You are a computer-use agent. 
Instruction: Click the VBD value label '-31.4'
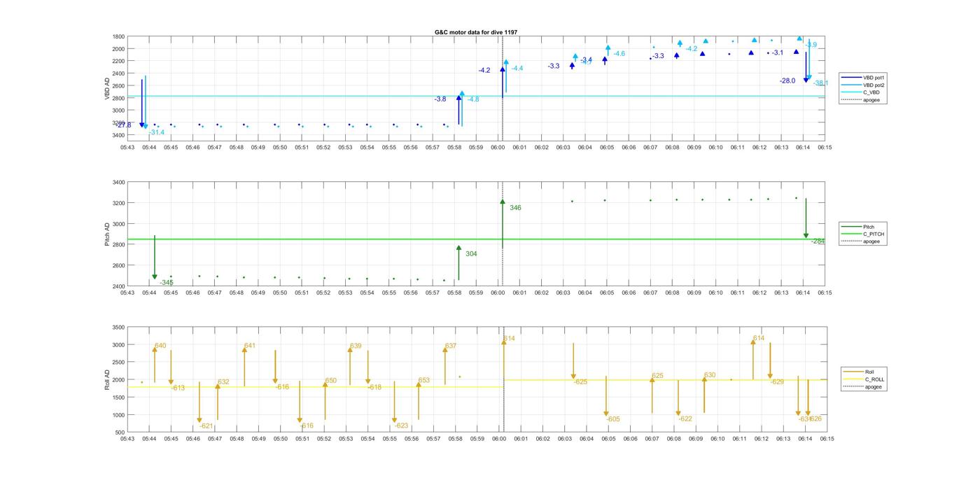(x=156, y=132)
